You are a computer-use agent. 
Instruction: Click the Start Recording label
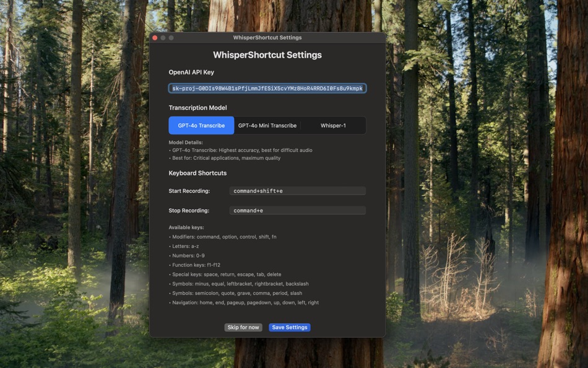click(189, 191)
